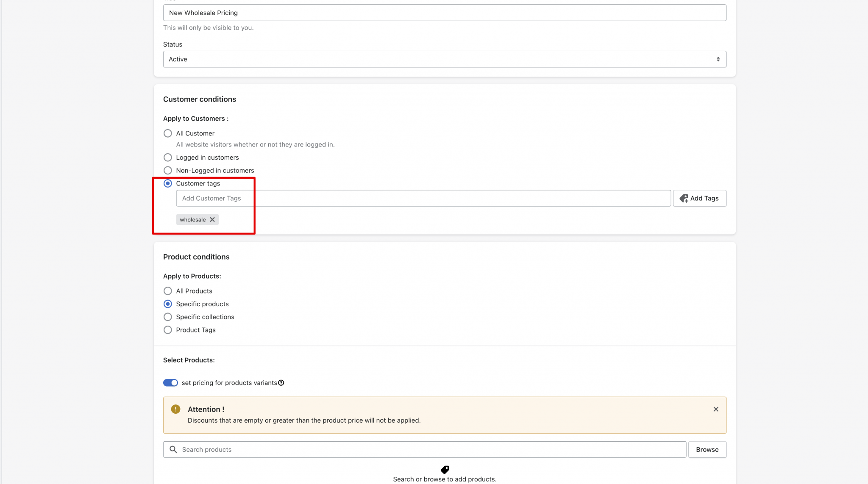868x484 pixels.
Task: Select Specific collections radio button
Action: 168,317
